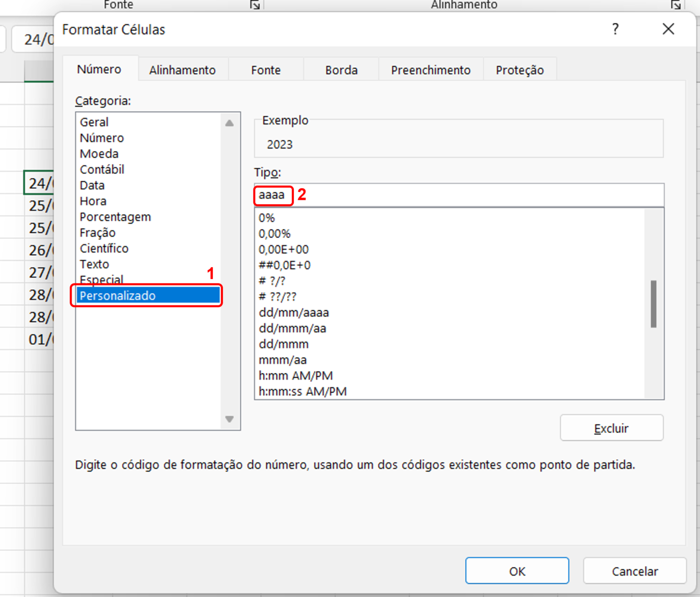The width and height of the screenshot is (700, 597).
Task: Choose the dd/mm/aaaa format code
Action: pyautogui.click(x=293, y=313)
